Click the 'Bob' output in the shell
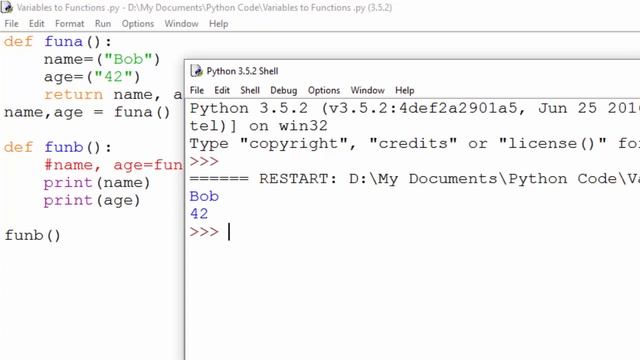640x360 pixels. click(204, 196)
